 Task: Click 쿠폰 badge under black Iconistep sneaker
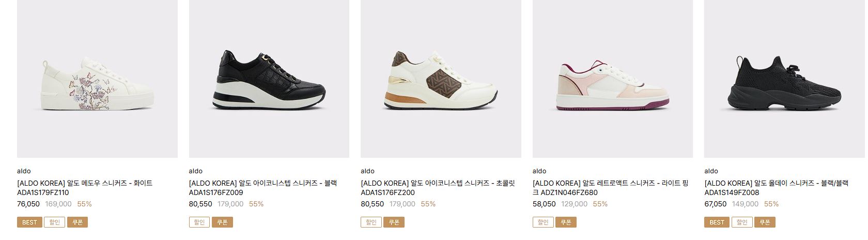click(x=222, y=222)
